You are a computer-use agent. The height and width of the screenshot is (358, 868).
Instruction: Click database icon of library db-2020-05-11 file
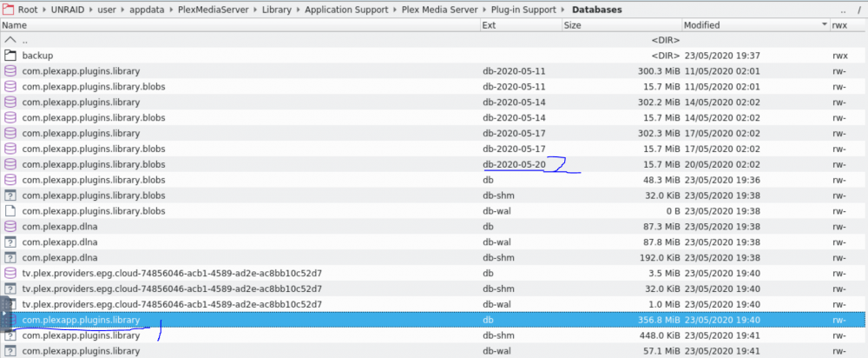click(10, 71)
